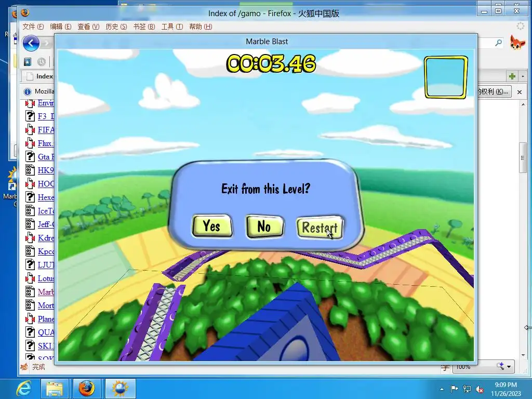532x399 pixels.
Task: Open the IceT file link
Action: click(46, 211)
